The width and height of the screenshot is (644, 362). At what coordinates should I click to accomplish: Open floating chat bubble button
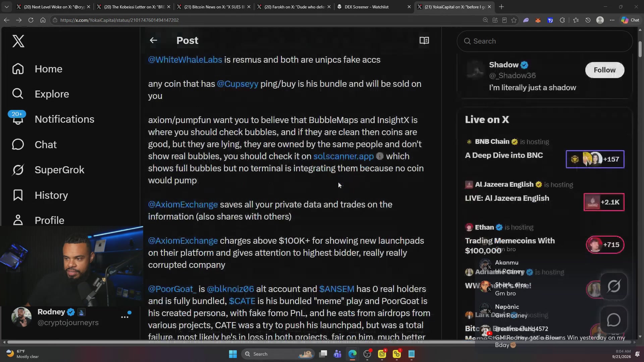coord(613,320)
